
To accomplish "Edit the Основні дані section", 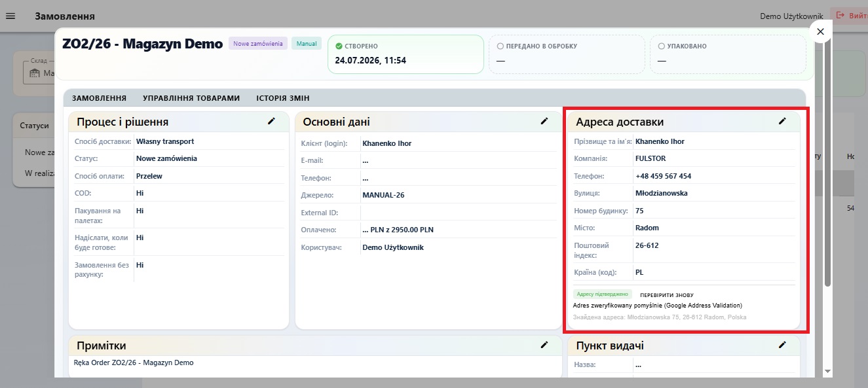I will point(544,121).
